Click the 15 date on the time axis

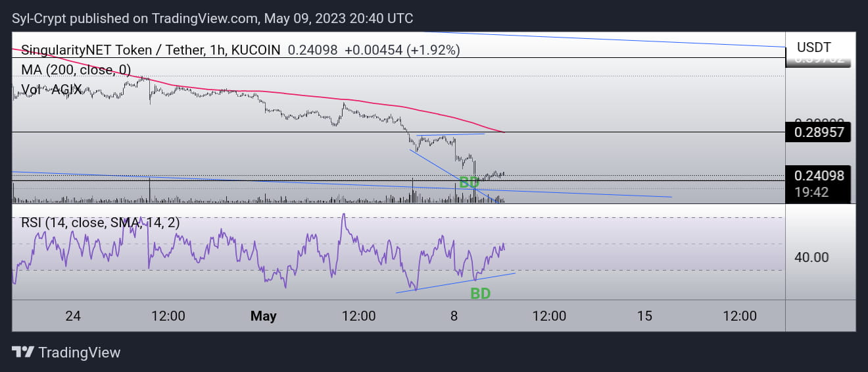point(644,316)
